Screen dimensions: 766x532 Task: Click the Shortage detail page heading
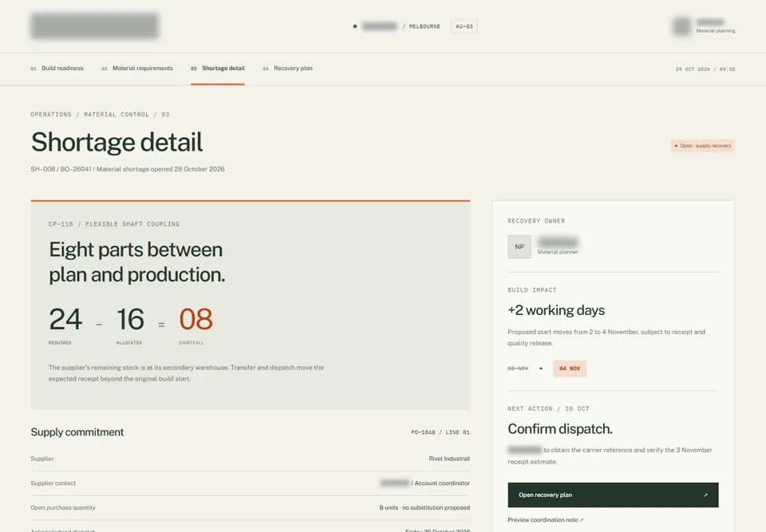[116, 142]
